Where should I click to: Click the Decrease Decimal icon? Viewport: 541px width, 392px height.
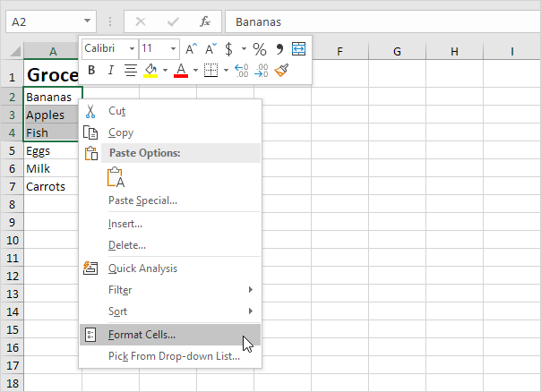pyautogui.click(x=261, y=70)
